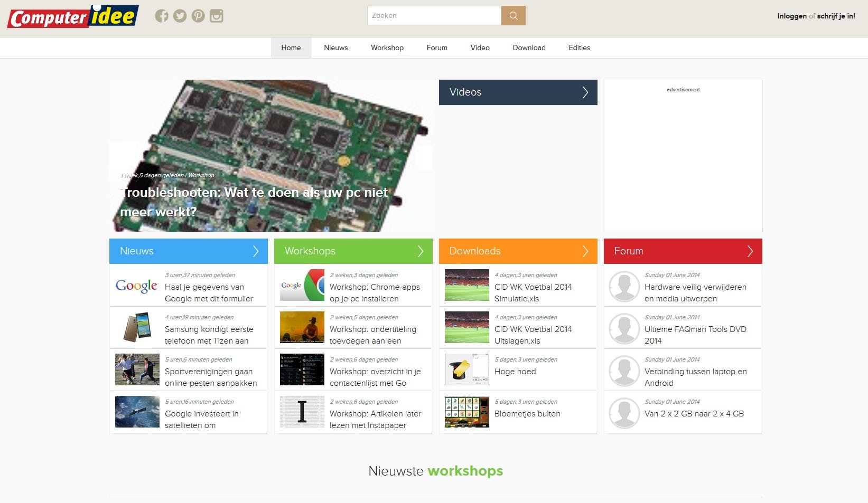
Task: Open the contactenlijst workshop thumbnail
Action: click(302, 370)
